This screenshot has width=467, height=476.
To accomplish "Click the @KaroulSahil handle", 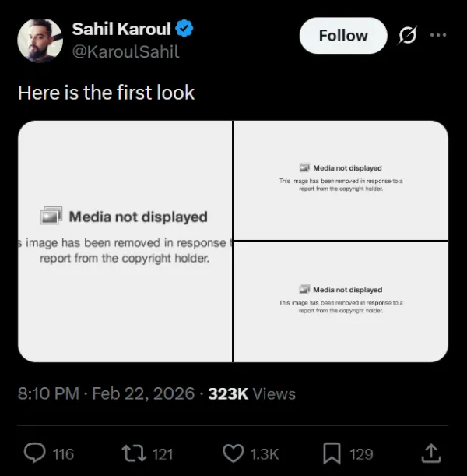I will pyautogui.click(x=125, y=52).
